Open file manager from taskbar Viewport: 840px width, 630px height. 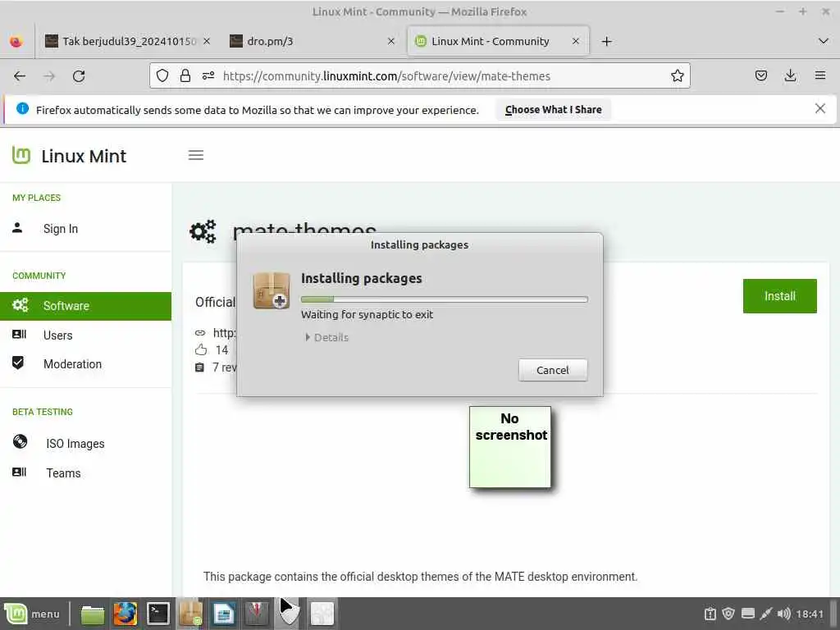(x=92, y=614)
